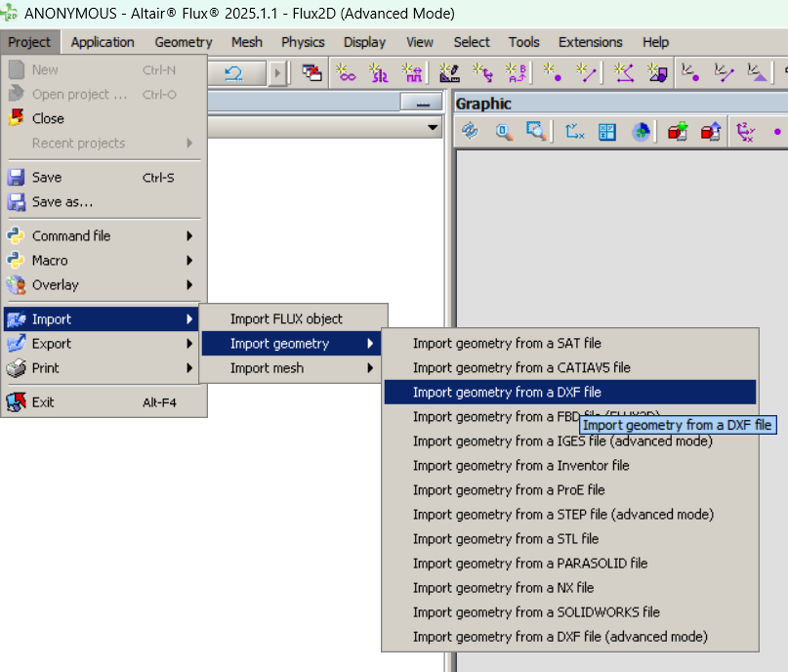The height and width of the screenshot is (672, 788).
Task: Click the Project menu header
Action: [x=29, y=42]
